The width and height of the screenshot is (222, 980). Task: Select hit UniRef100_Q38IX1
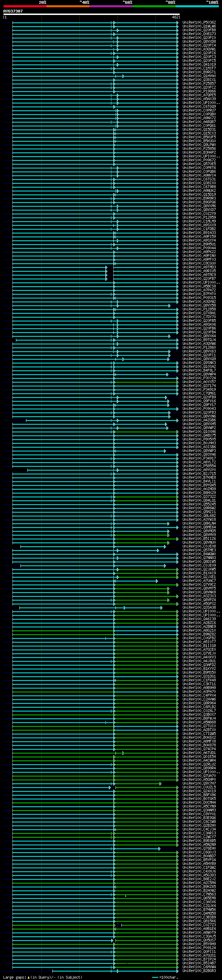199,80
